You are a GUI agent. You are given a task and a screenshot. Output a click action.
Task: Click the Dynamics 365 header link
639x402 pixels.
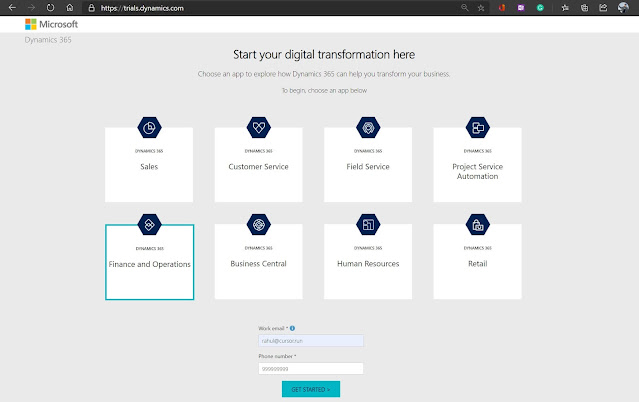coord(48,40)
